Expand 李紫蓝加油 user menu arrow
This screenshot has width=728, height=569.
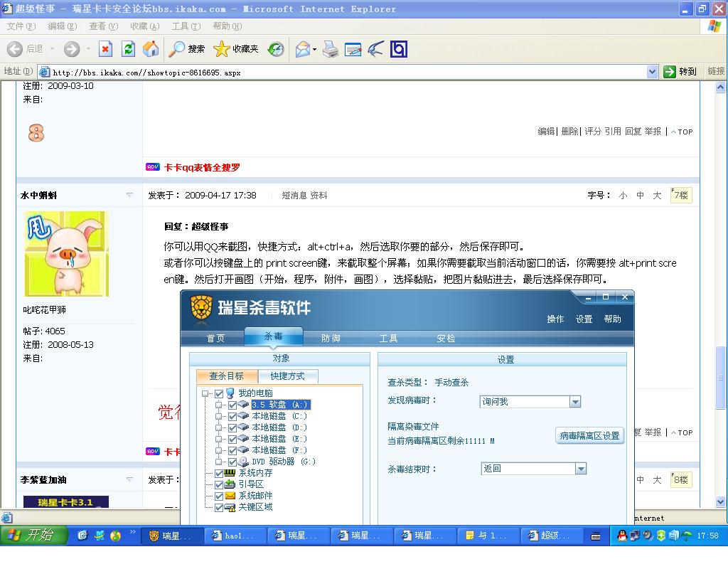pos(129,479)
